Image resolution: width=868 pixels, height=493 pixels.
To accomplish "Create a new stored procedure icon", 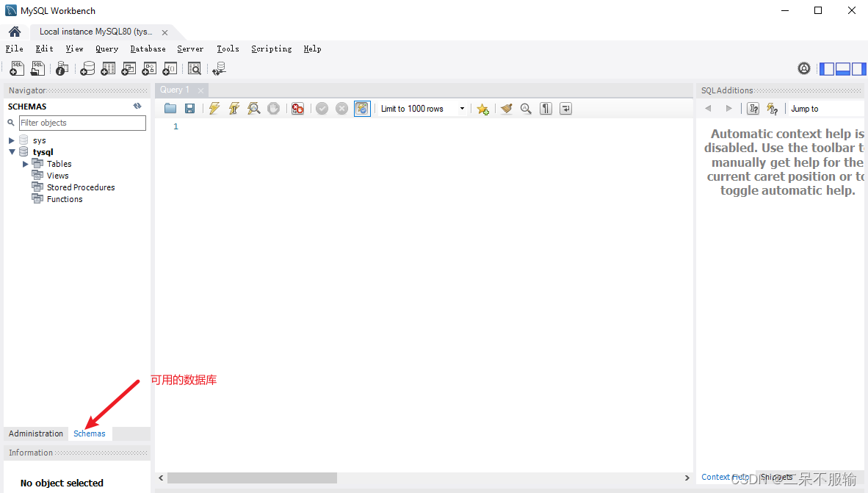I will (149, 68).
